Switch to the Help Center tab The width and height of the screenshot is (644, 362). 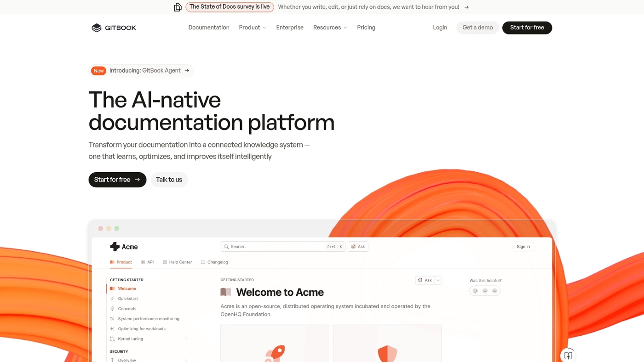pyautogui.click(x=178, y=262)
